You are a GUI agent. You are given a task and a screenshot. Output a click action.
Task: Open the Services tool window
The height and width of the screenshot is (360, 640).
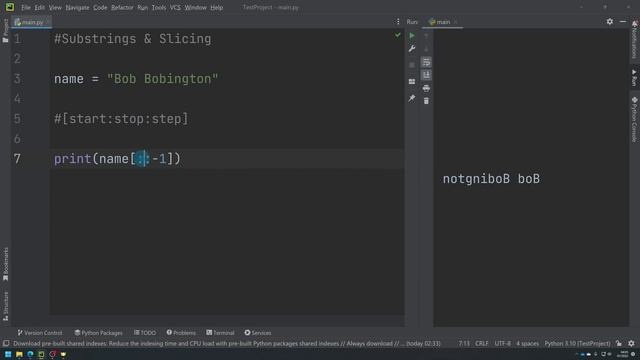coord(258,333)
